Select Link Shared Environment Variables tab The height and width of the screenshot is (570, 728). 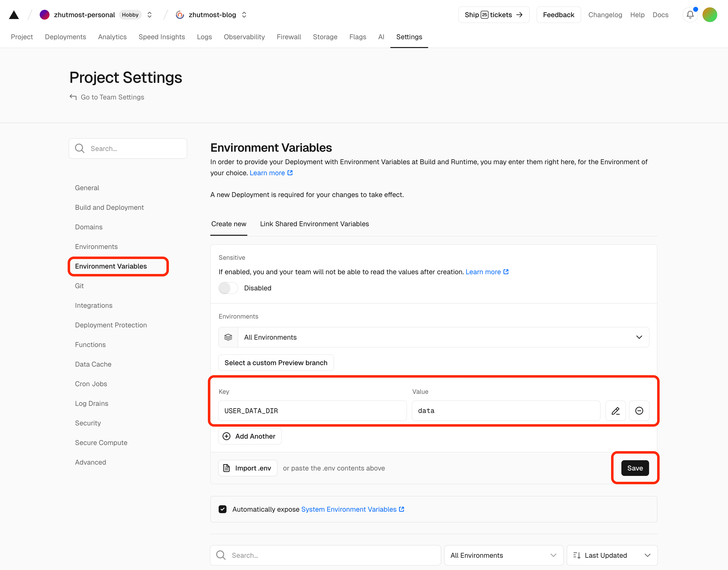[314, 223]
